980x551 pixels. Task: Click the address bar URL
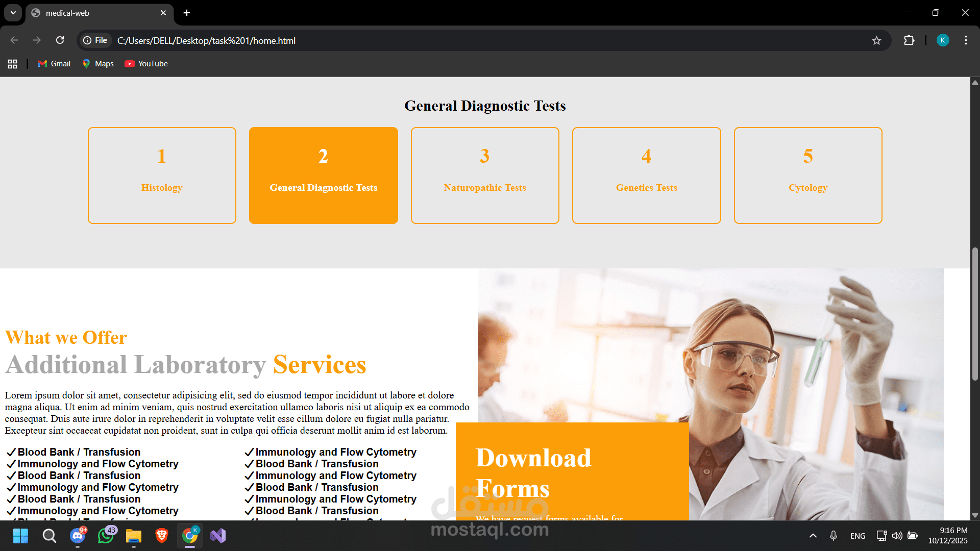tap(206, 40)
